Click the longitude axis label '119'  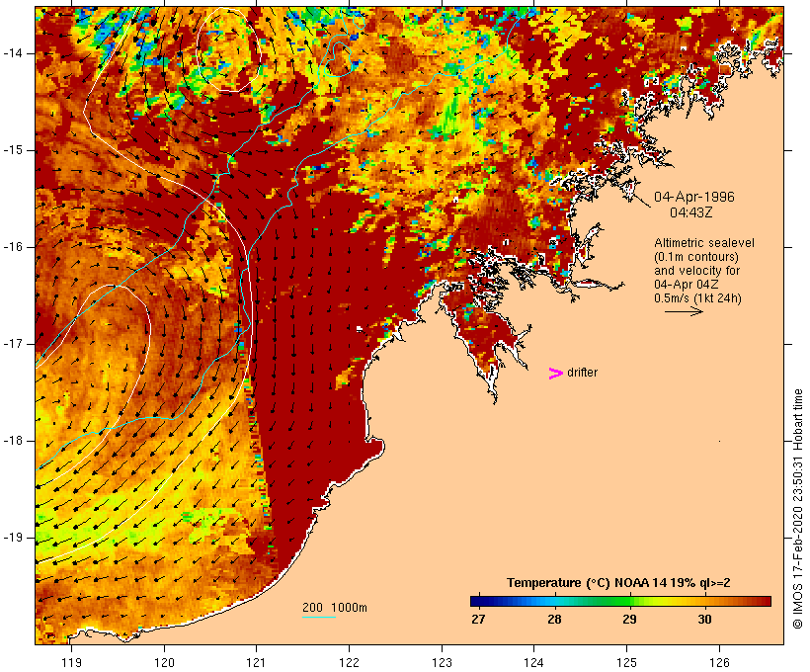click(71, 662)
